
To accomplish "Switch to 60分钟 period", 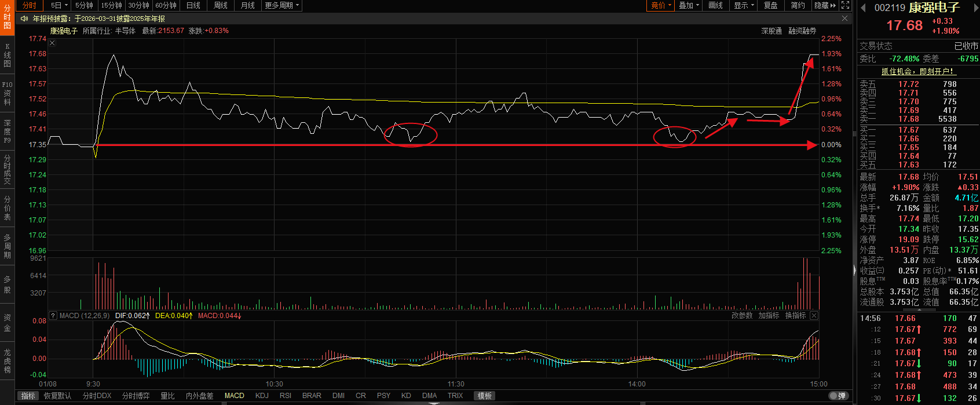I will click(x=166, y=5).
